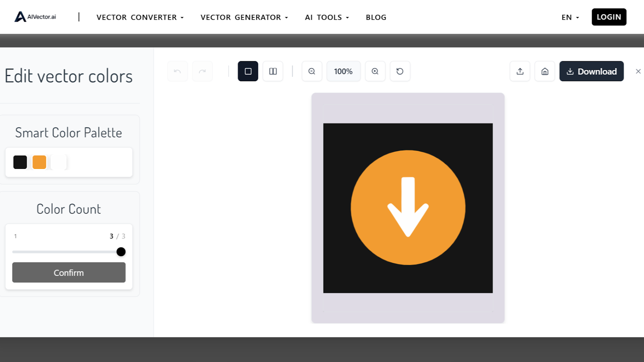The height and width of the screenshot is (362, 644).
Task: Click the undo arrow icon
Action: coord(178,71)
